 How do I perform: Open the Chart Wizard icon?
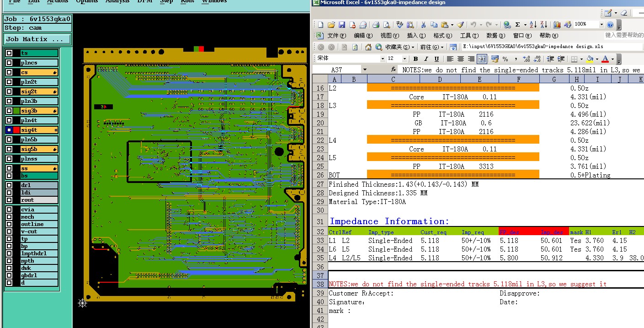[557, 25]
